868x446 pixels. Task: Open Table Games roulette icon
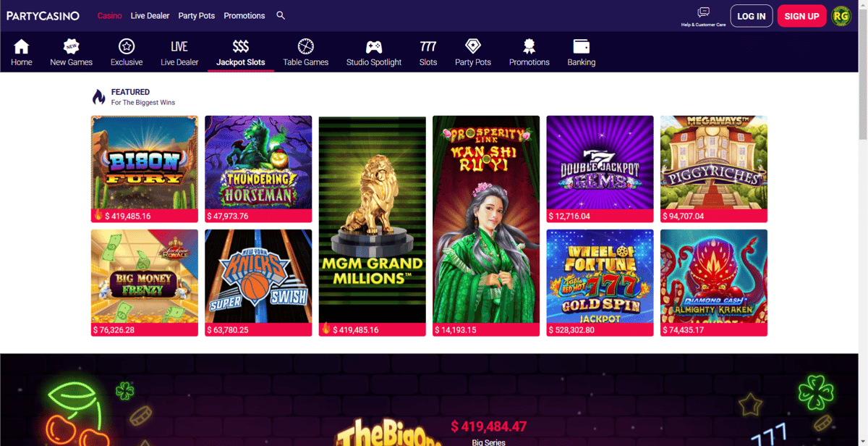305,46
